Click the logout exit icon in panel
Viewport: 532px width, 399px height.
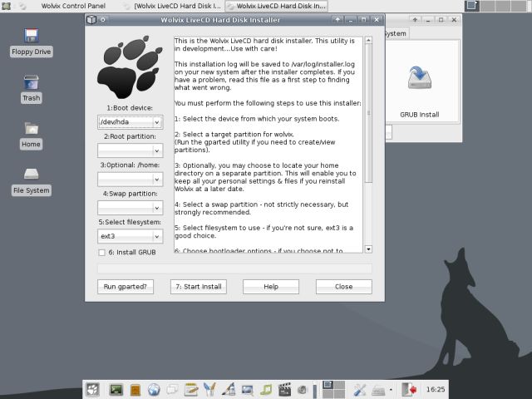[408, 389]
